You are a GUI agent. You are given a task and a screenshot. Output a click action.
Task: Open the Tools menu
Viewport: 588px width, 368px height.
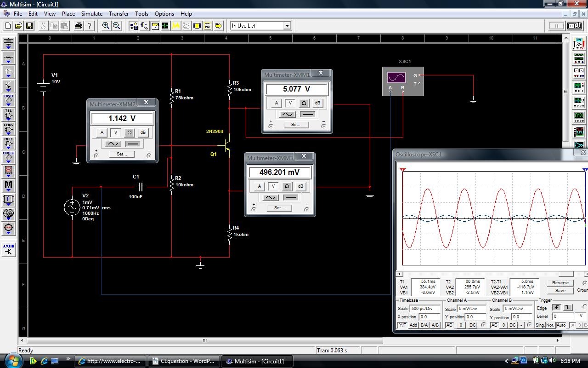pos(142,14)
